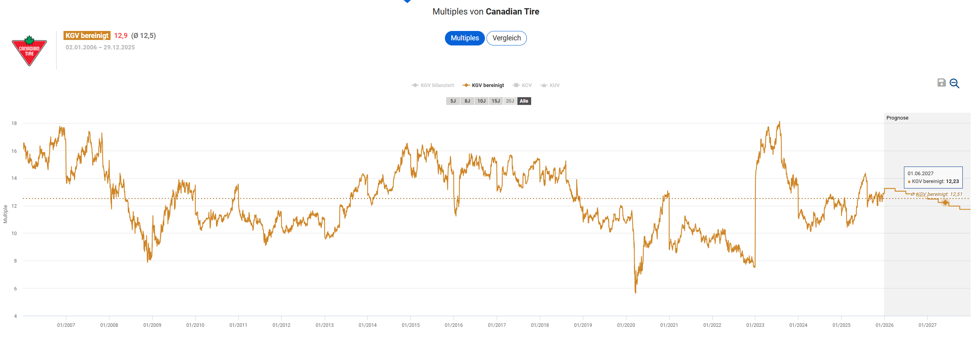Select the 10J time range
This screenshot has width=980, height=337.
[481, 101]
